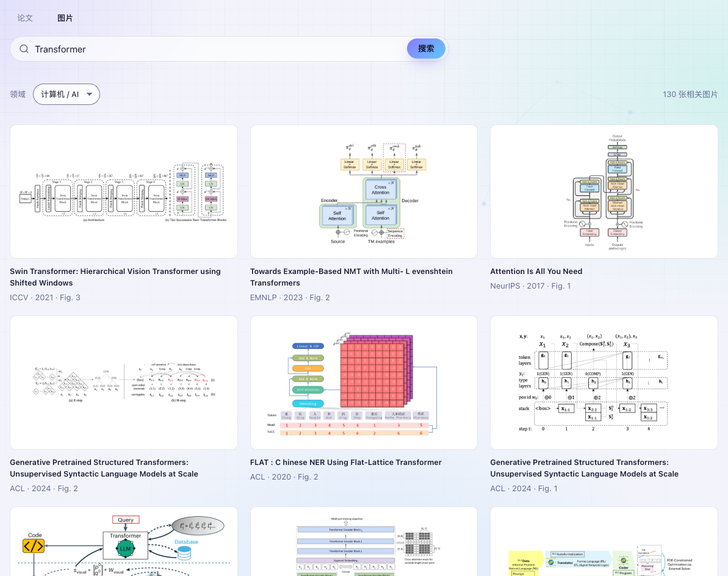This screenshot has width=728, height=576.
Task: Click the 130 张相关图片 result count
Action: [690, 94]
